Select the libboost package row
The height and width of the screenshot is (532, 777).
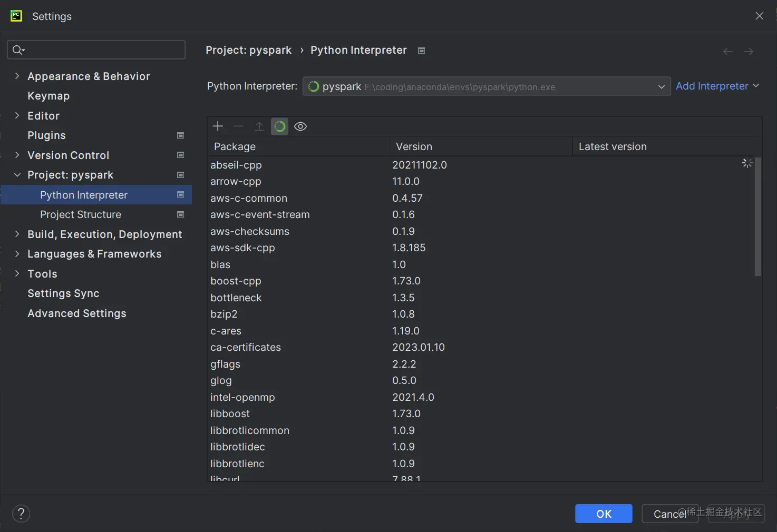[481, 413]
